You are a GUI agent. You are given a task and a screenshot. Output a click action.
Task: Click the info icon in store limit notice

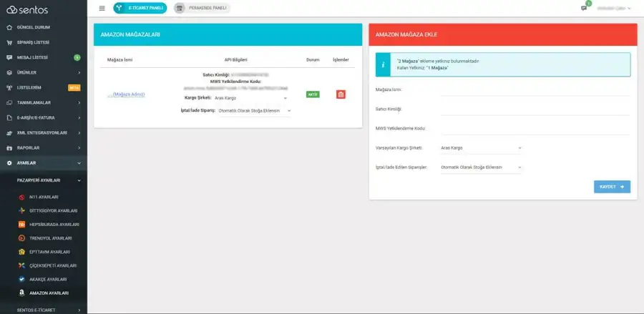[383, 64]
